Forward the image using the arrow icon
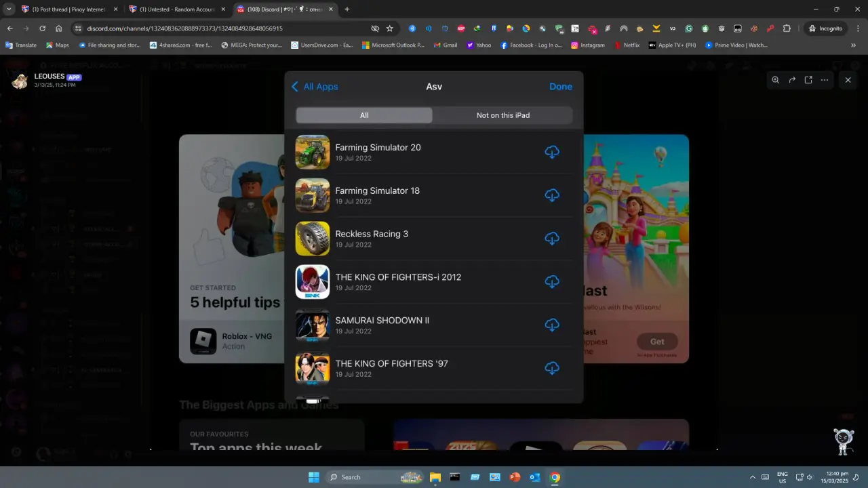The height and width of the screenshot is (488, 868). coord(792,80)
